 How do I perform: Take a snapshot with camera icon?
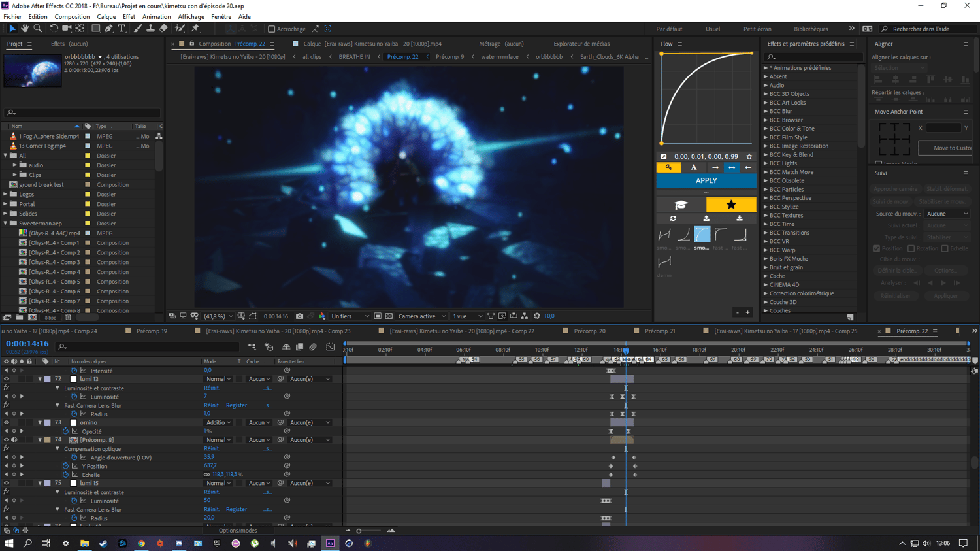[299, 316]
